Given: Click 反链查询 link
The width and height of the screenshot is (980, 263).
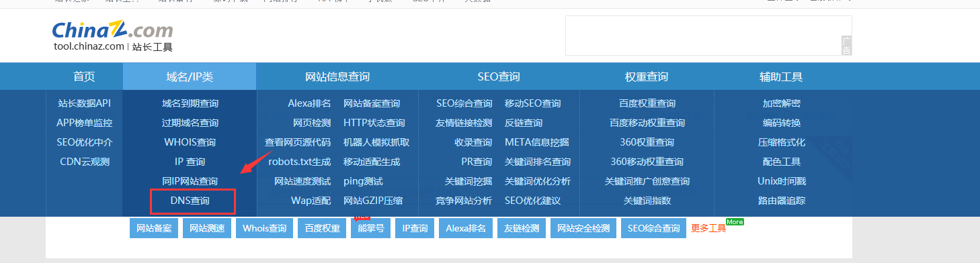Looking at the screenshot, I should (x=524, y=123).
